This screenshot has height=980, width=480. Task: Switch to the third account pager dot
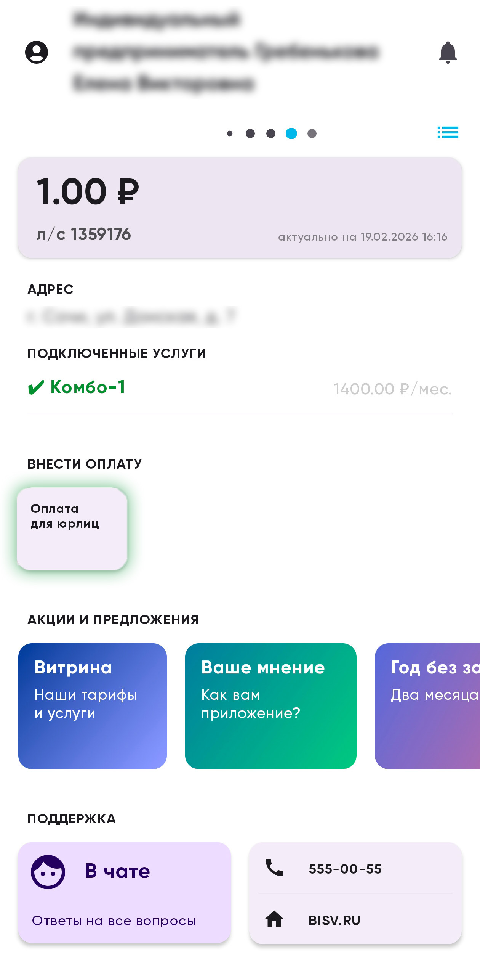[x=271, y=133]
